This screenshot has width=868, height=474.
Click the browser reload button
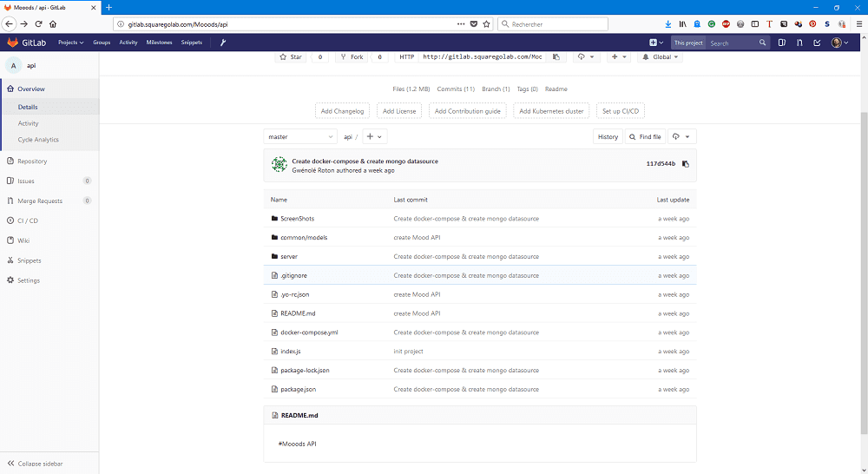click(39, 23)
